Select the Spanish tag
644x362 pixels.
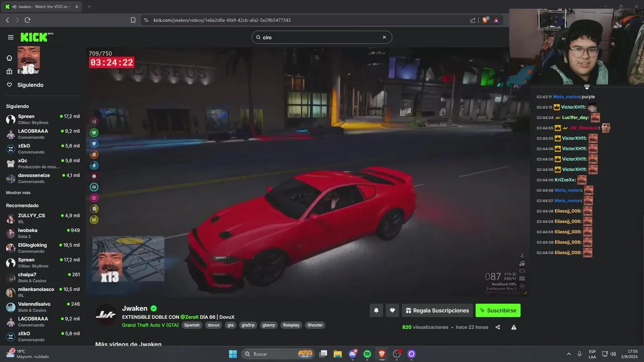tap(192, 325)
